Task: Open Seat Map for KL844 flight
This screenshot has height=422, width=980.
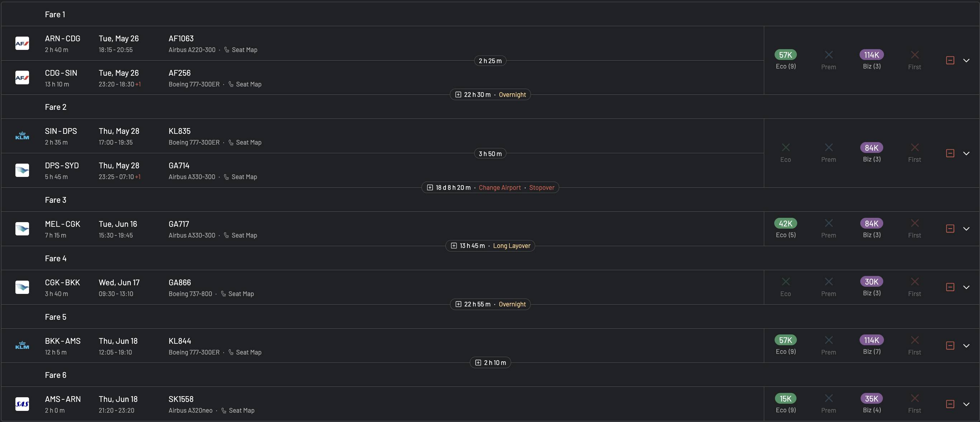Action: 248,352
